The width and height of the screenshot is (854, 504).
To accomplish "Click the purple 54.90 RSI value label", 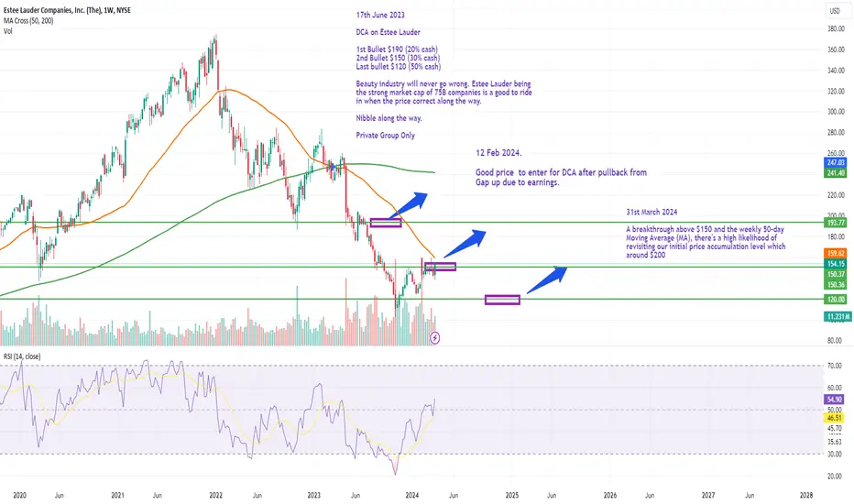I will (835, 400).
